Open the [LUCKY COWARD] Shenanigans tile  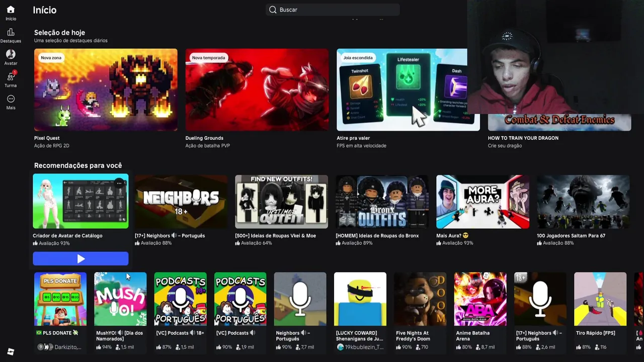point(360,299)
